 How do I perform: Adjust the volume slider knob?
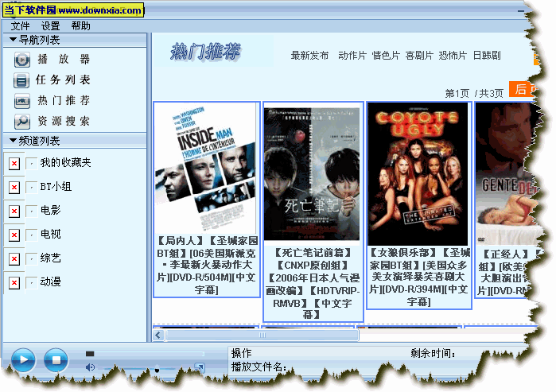tap(157, 370)
